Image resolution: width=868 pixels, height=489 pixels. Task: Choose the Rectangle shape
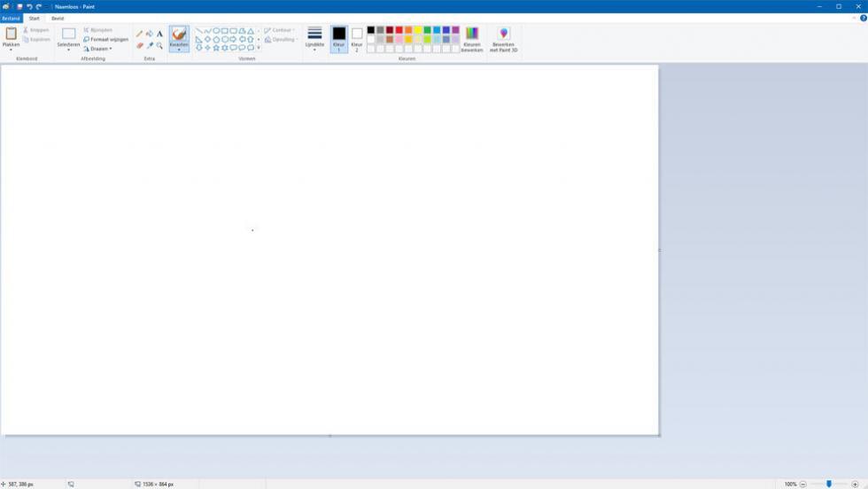pos(225,31)
